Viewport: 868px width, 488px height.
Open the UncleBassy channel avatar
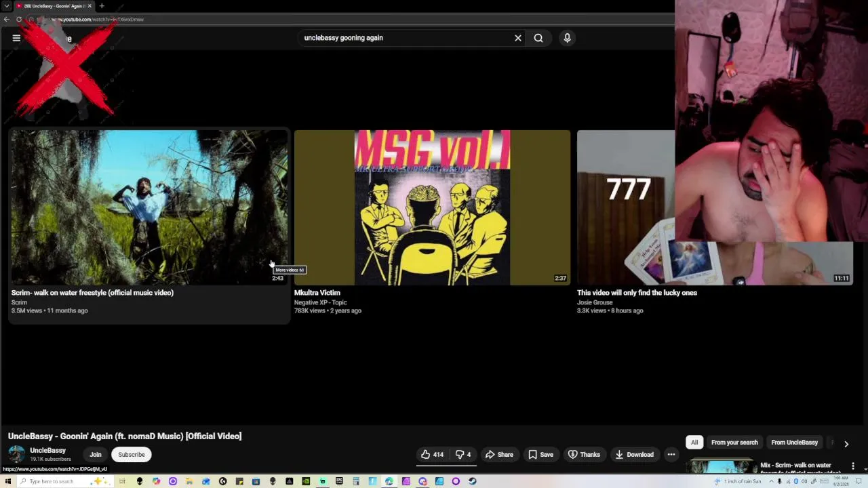[x=16, y=454]
